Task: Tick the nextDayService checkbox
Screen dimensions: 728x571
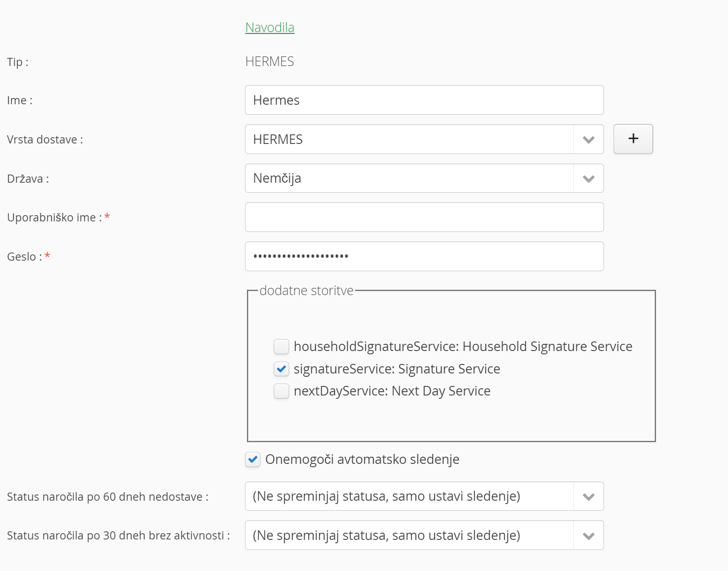Action: 281,391
